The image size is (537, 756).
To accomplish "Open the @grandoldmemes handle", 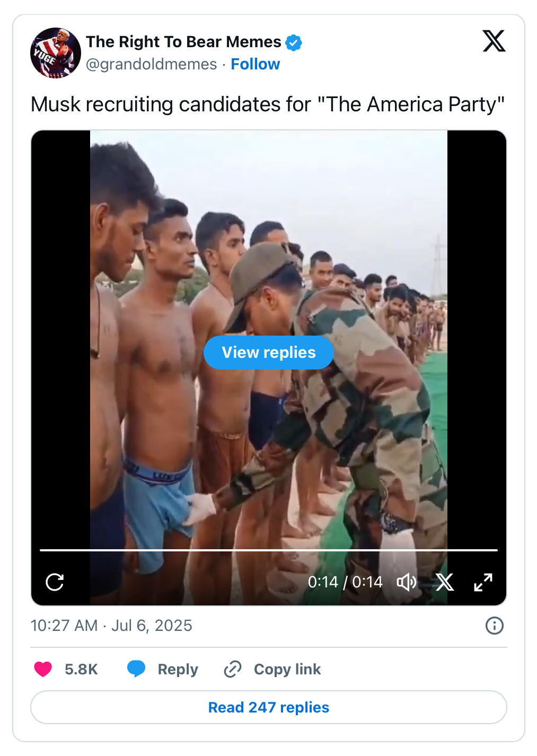I will click(x=152, y=64).
